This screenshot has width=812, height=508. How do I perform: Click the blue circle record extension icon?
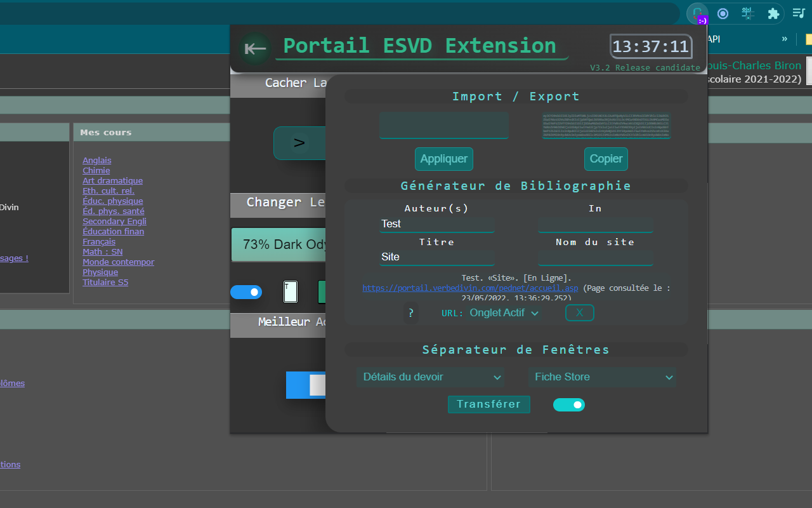pyautogui.click(x=723, y=13)
